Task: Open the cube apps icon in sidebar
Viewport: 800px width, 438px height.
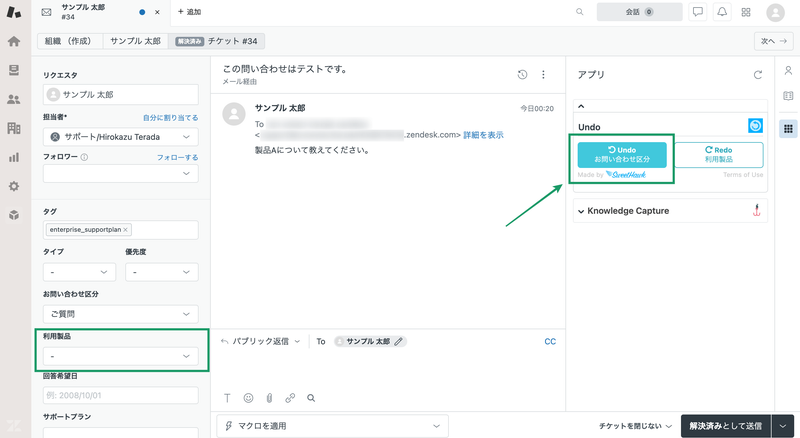Action: click(14, 215)
